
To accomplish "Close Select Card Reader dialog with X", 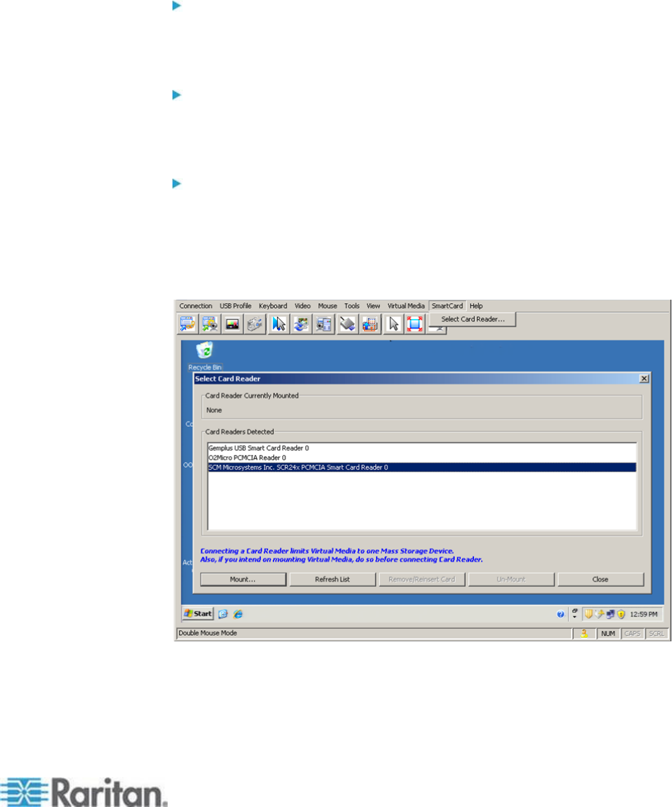I will [x=644, y=378].
